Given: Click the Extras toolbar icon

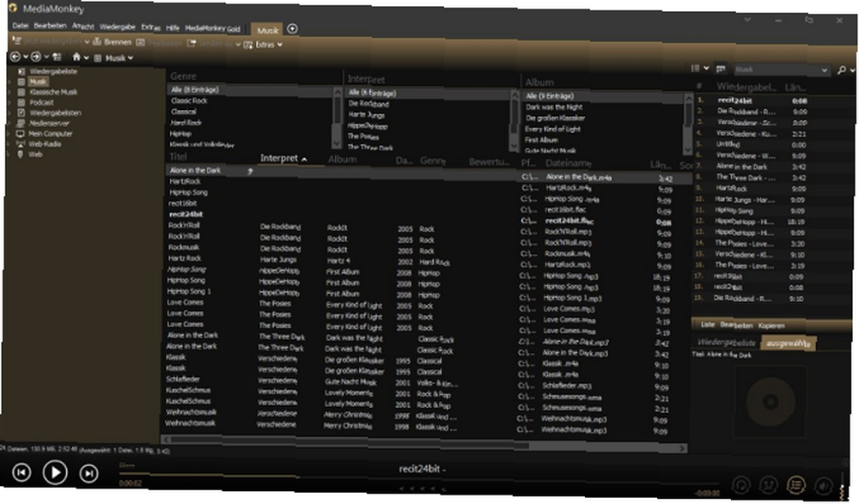Looking at the screenshot, I should 248,45.
